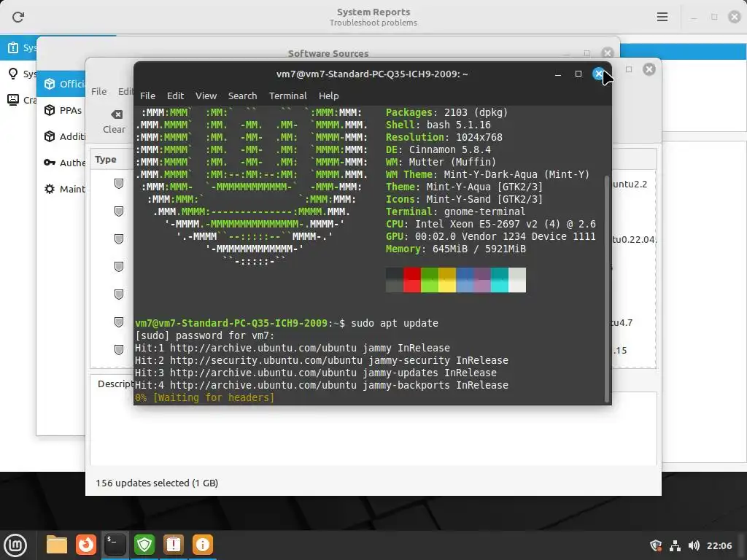Click '156 updates selected (1 GB)' status text

157,483
